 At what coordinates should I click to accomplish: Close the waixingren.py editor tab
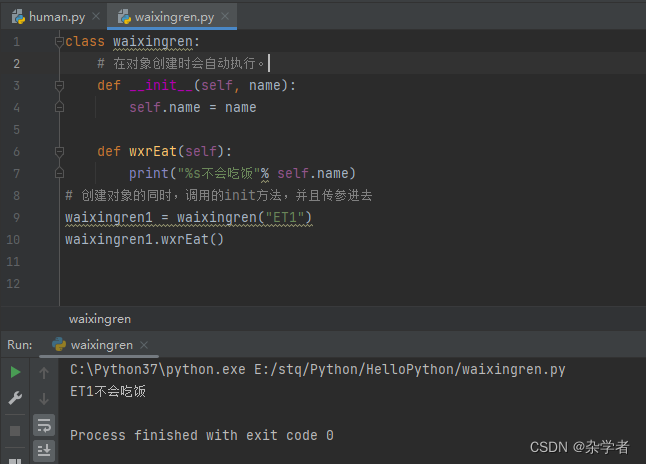(x=225, y=16)
